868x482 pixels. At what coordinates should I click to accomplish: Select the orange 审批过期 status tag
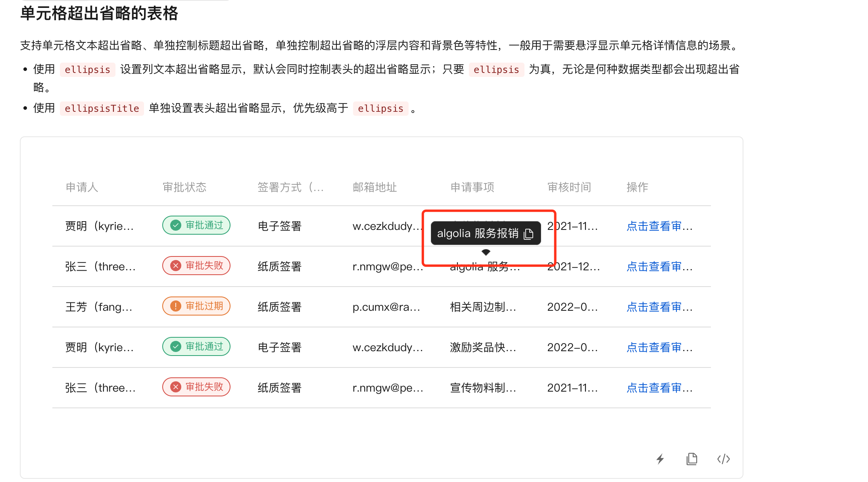click(x=196, y=306)
